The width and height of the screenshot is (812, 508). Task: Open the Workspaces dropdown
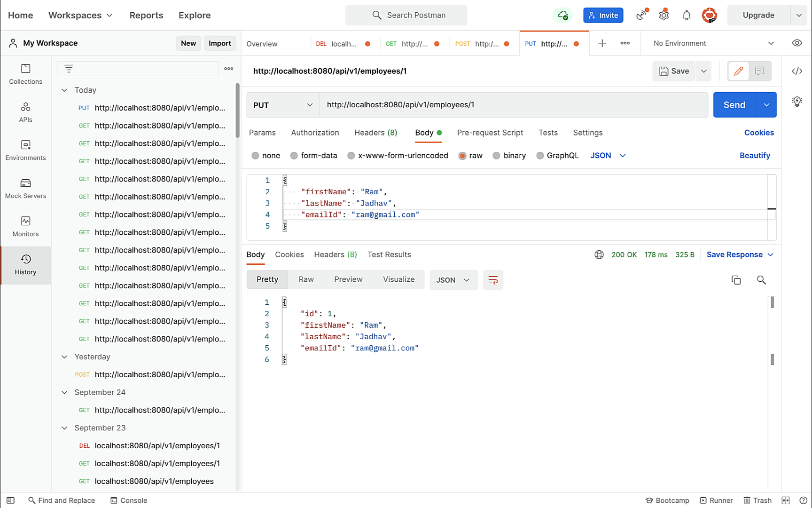pos(80,15)
